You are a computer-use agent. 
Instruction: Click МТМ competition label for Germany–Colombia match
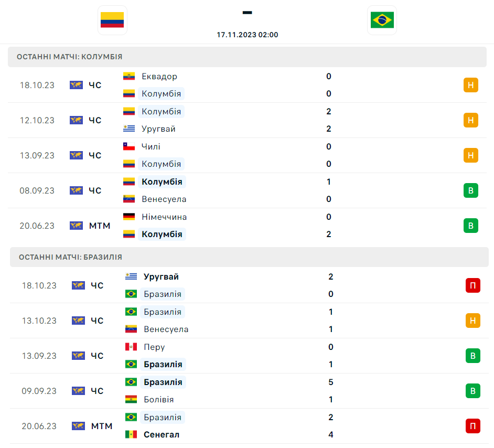pos(100,226)
